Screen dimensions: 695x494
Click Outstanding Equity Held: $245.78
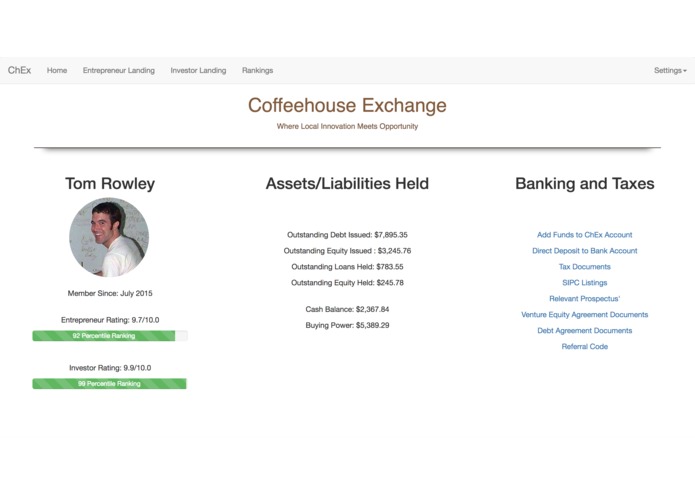click(347, 283)
